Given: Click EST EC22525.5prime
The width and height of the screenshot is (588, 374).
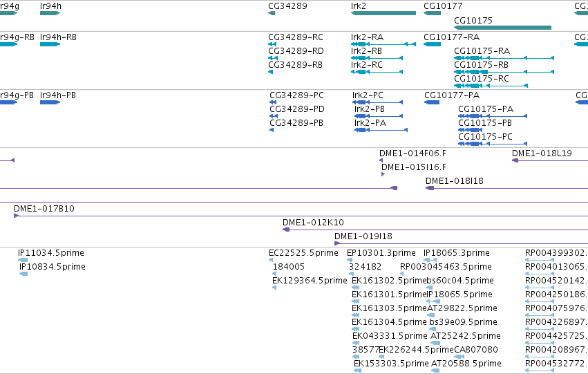Looking at the screenshot, I should (x=303, y=253).
